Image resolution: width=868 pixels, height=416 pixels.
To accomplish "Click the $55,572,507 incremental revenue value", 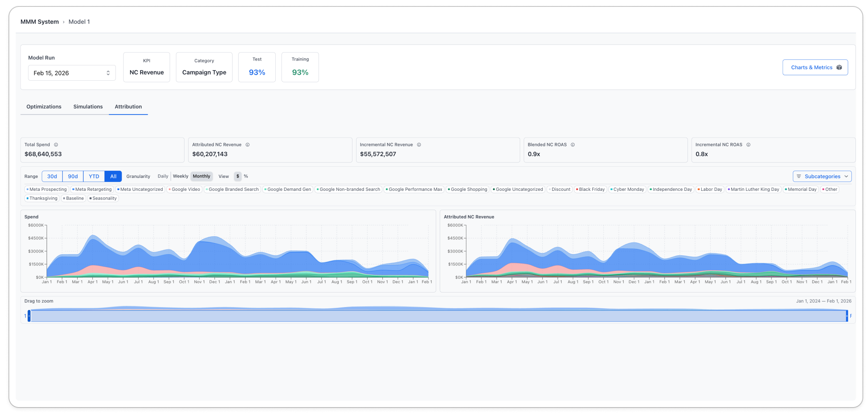I will [378, 154].
